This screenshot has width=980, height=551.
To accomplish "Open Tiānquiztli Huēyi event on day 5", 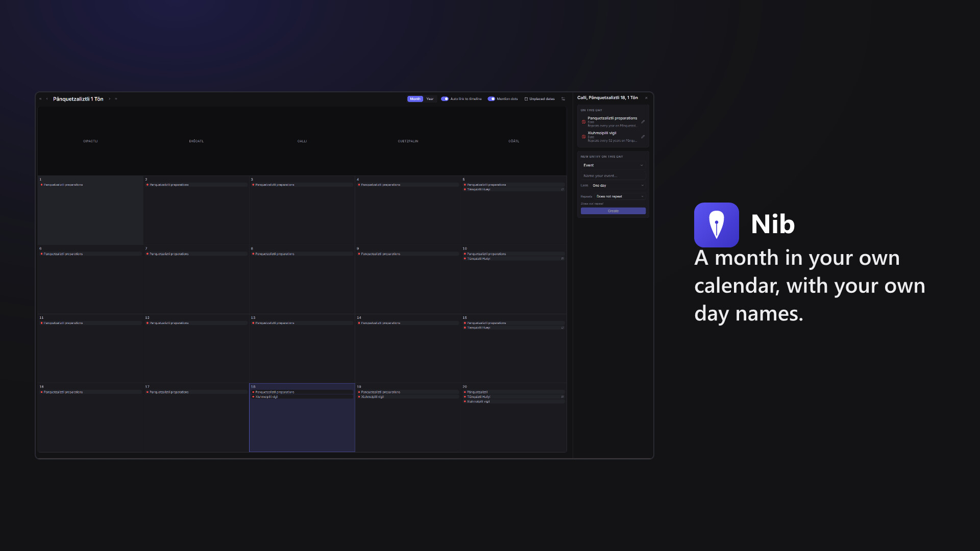I will pos(513,189).
